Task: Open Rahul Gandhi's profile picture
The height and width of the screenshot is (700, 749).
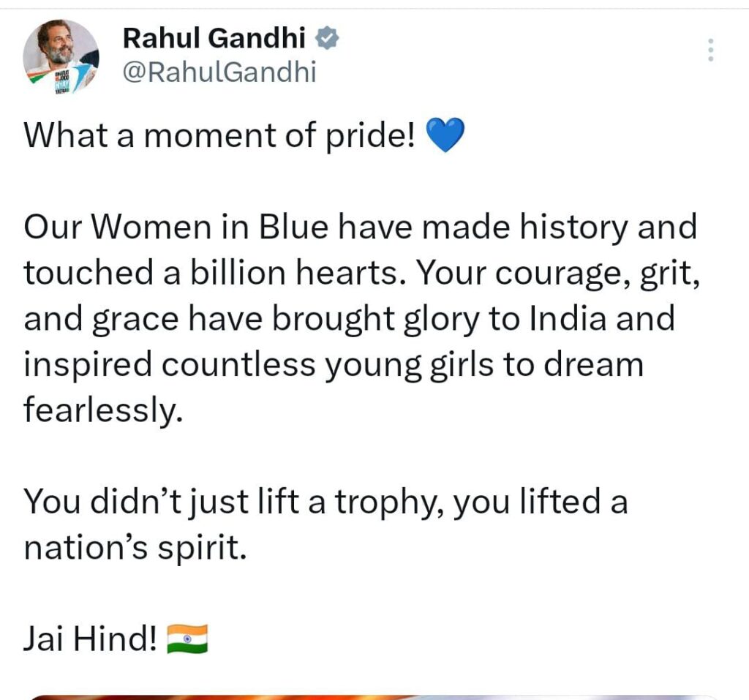Action: coord(61,56)
